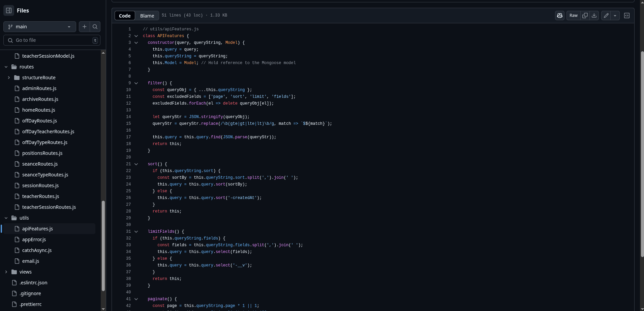This screenshot has width=644, height=311.
Task: Open email.js file
Action: (31, 261)
